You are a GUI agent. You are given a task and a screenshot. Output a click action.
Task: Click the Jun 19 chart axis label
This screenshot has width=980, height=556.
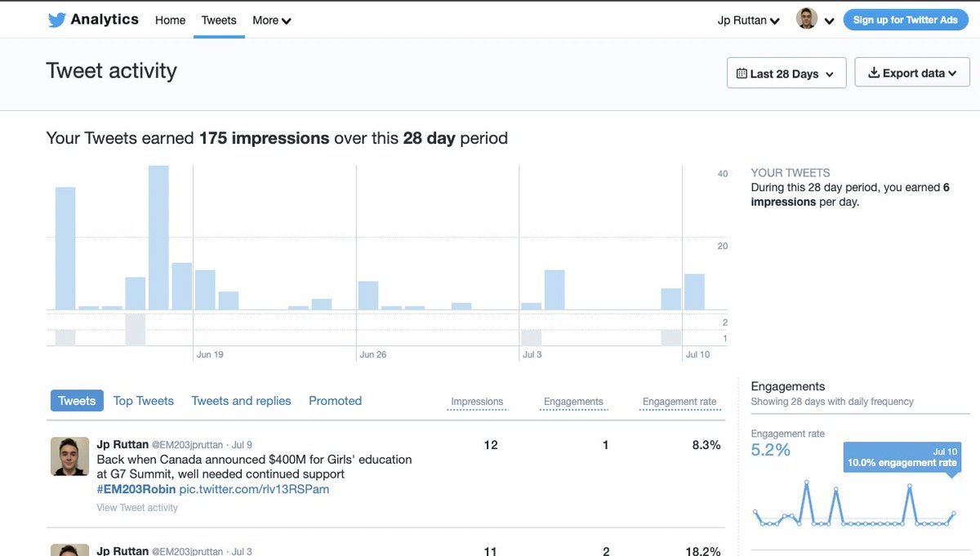[x=210, y=355]
